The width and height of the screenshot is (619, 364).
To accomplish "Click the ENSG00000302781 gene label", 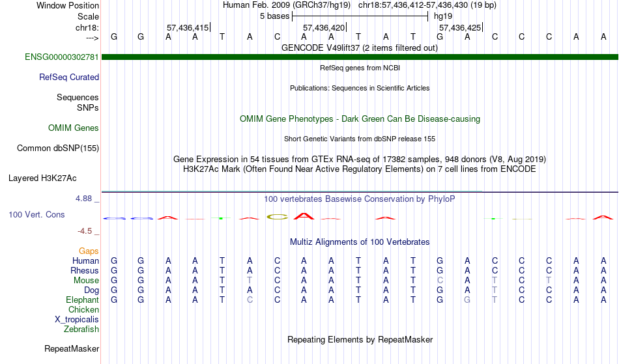I will pos(62,57).
